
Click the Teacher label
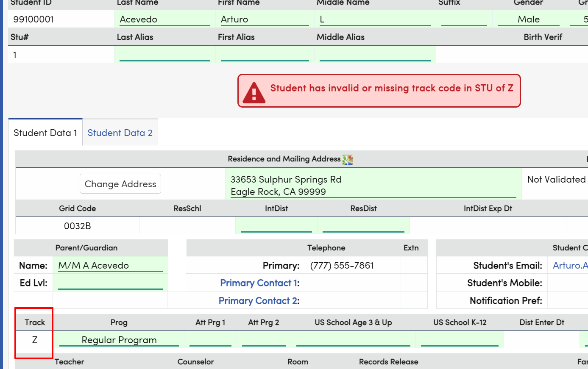[x=70, y=362]
